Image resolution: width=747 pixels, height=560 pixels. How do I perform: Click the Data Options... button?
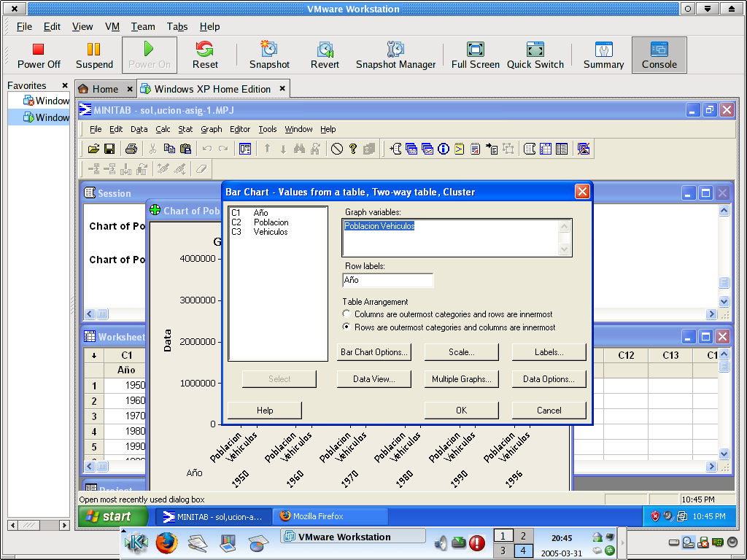coord(549,379)
